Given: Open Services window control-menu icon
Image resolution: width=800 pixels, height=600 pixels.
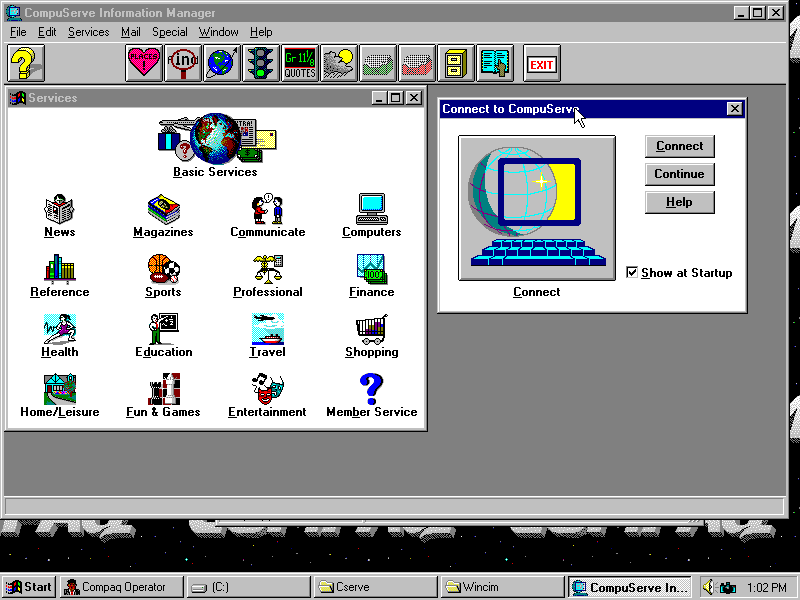Looking at the screenshot, I should click(17, 97).
